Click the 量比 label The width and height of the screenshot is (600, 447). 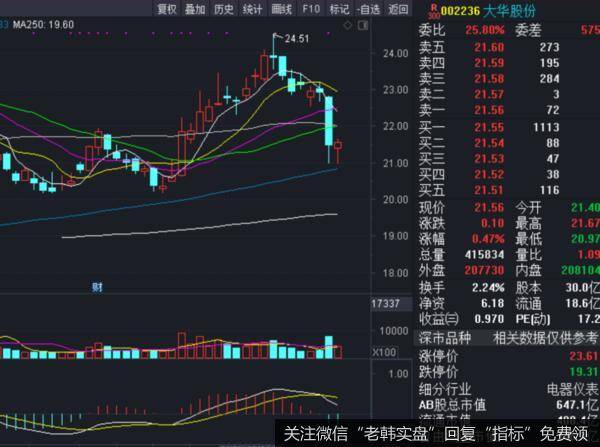pos(528,255)
